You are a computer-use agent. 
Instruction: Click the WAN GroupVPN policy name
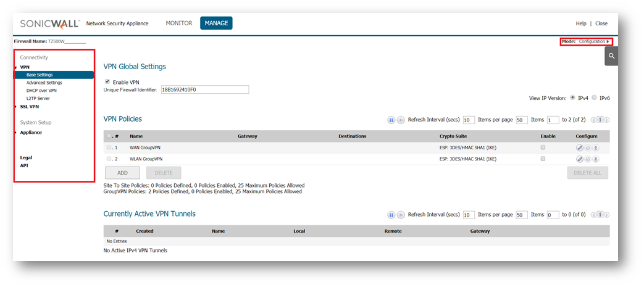click(x=144, y=148)
